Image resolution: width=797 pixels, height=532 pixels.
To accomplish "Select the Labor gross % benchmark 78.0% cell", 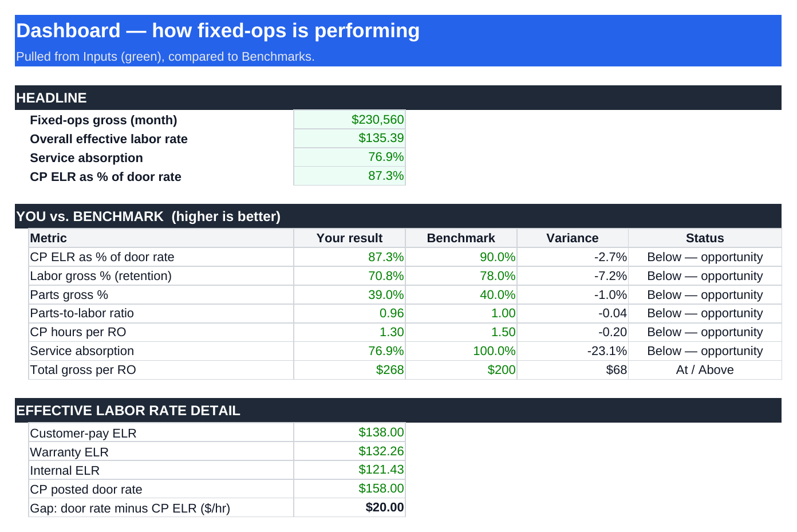I will (x=461, y=276).
